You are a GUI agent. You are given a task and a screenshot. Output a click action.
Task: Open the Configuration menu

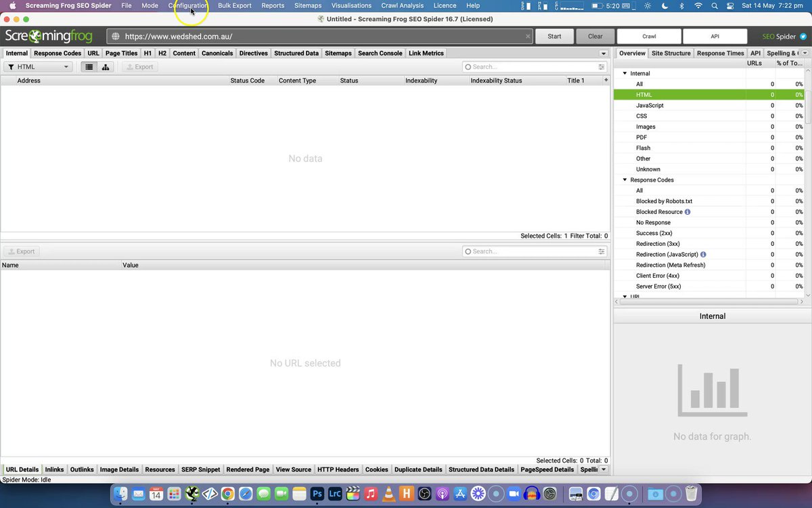(x=188, y=5)
